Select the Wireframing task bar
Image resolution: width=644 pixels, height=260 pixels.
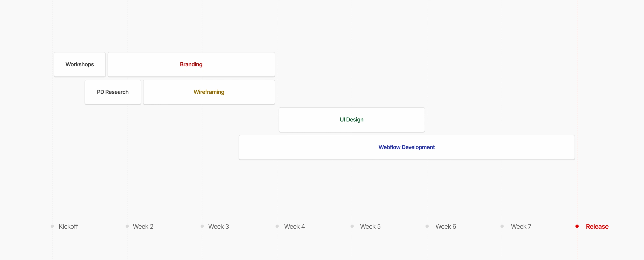coord(209,92)
